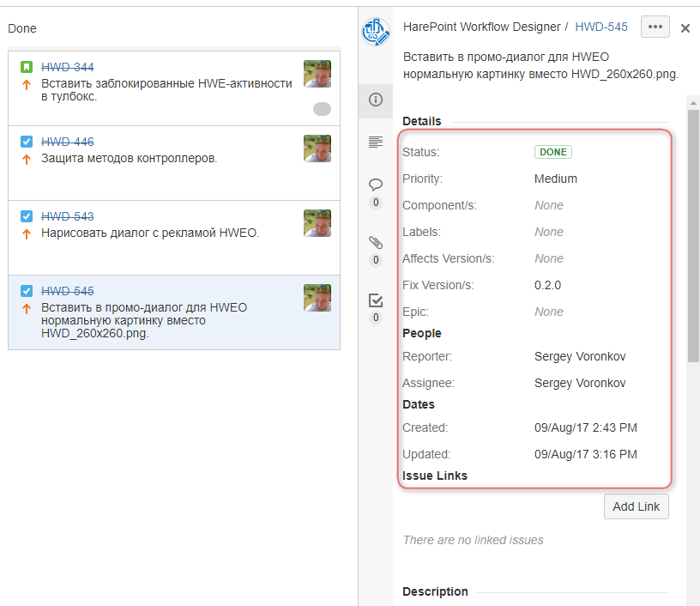This screenshot has height=606, width=700.
Task: Click the assignee avatar on HWD-446 card
Action: (x=317, y=148)
